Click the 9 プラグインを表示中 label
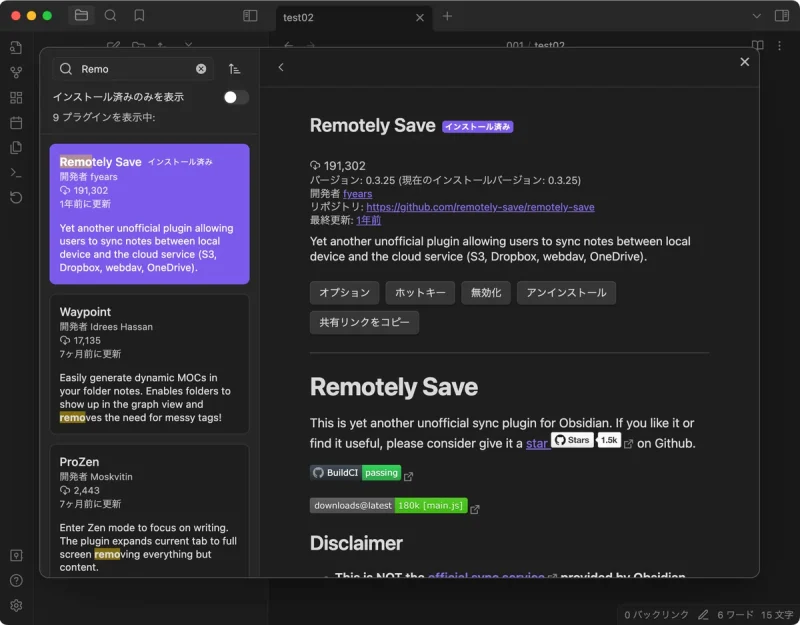 [x=104, y=117]
